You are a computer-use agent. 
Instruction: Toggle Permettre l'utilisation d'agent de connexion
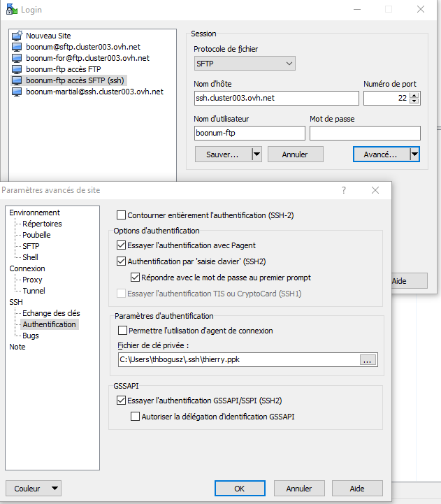pyautogui.click(x=124, y=331)
